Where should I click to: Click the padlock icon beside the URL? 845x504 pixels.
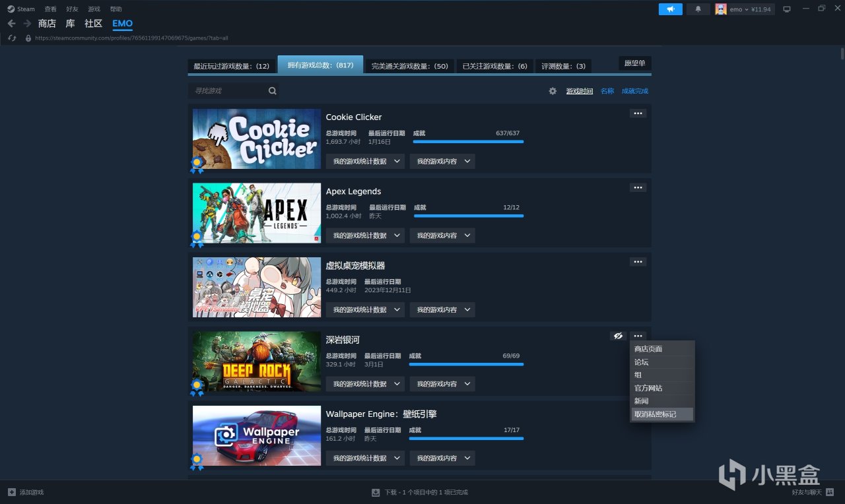(x=28, y=38)
